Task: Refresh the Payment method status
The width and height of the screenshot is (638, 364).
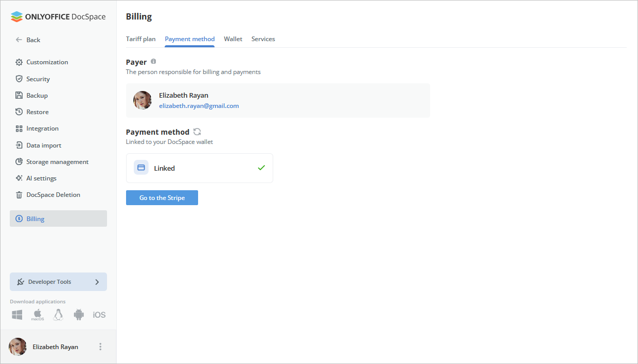Action: click(x=197, y=132)
